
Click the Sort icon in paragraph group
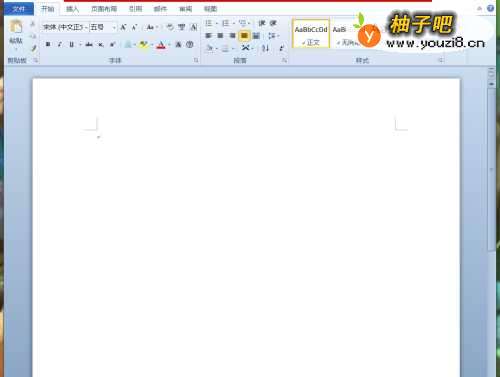265,48
